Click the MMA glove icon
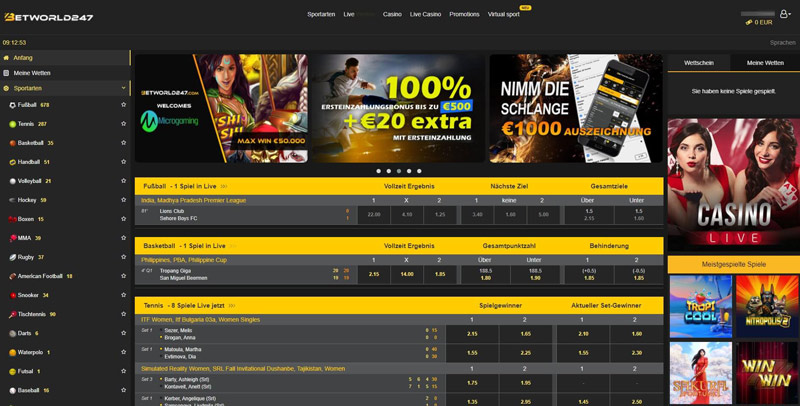 (x=12, y=238)
